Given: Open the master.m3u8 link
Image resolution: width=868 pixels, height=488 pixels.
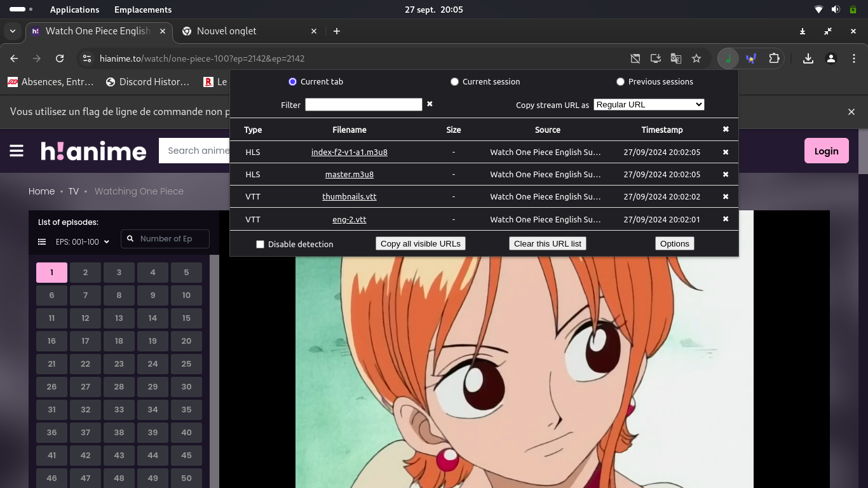Looking at the screenshot, I should pos(349,174).
